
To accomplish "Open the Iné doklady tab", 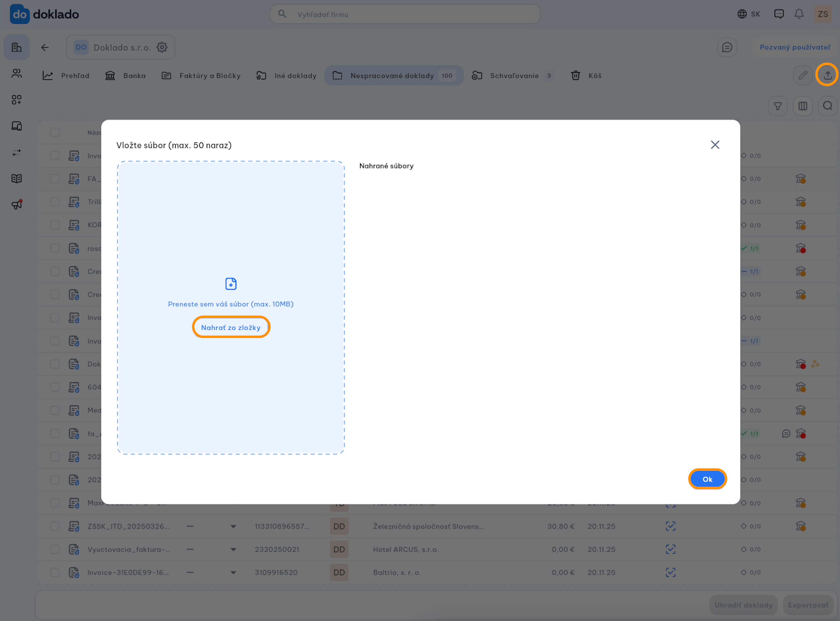I will [286, 76].
